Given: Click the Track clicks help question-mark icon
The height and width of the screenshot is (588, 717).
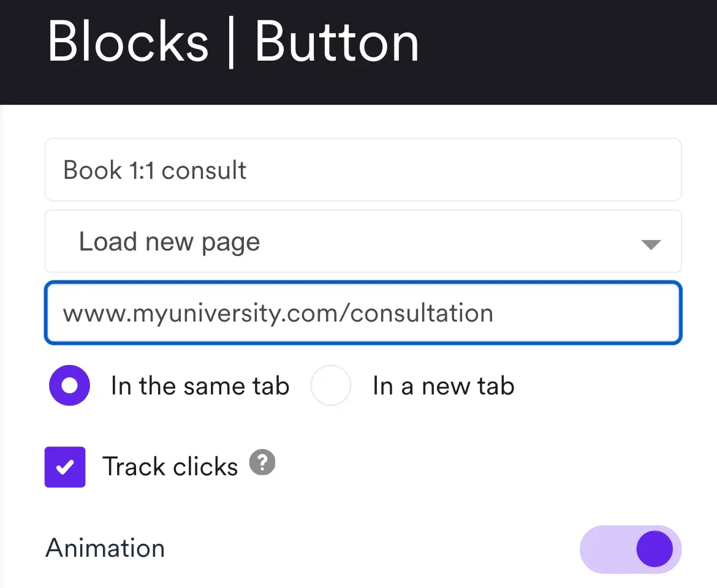Looking at the screenshot, I should pos(262,462).
